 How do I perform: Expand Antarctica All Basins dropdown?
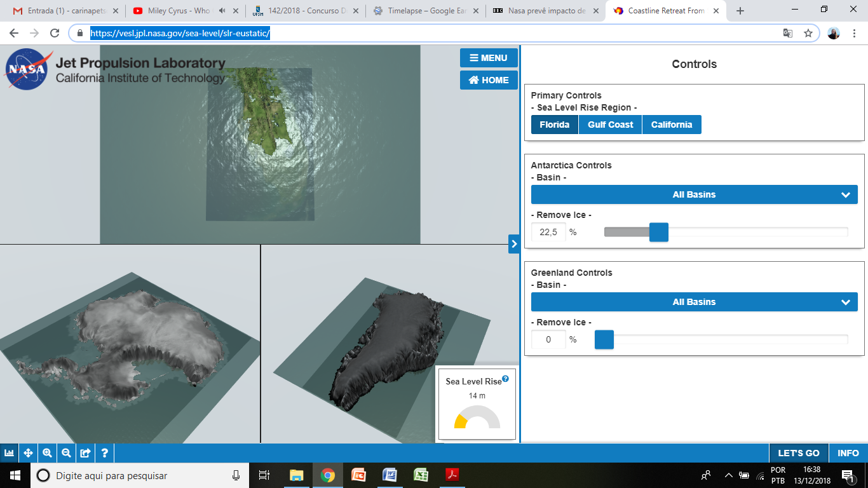click(x=694, y=194)
